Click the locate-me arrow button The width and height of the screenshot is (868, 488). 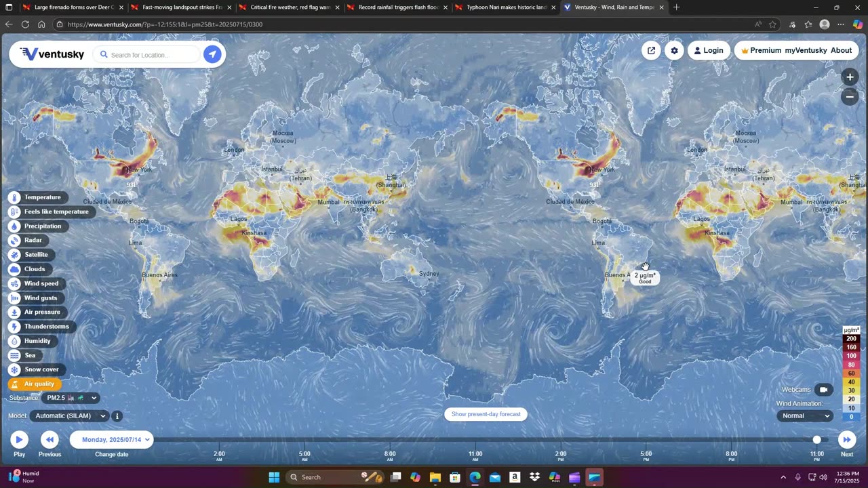click(212, 54)
